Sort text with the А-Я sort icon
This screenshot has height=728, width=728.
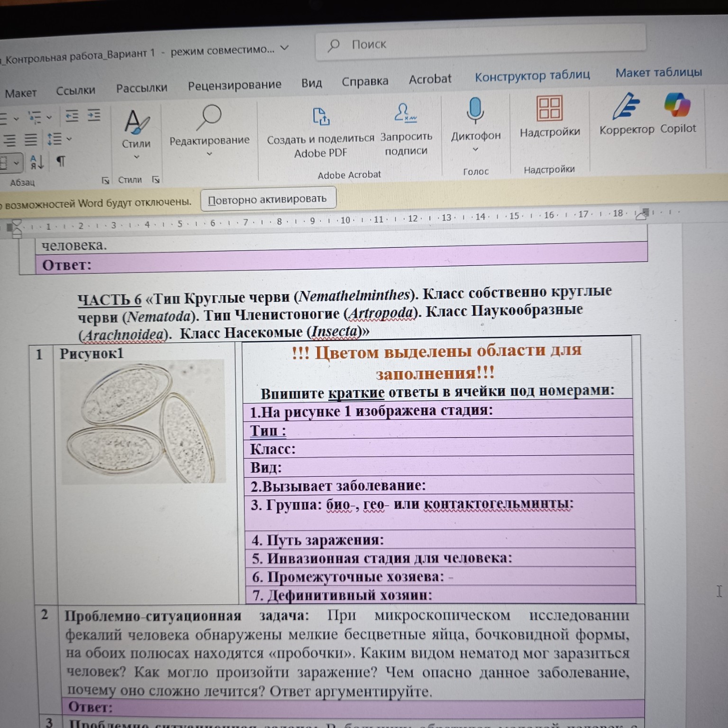37,162
